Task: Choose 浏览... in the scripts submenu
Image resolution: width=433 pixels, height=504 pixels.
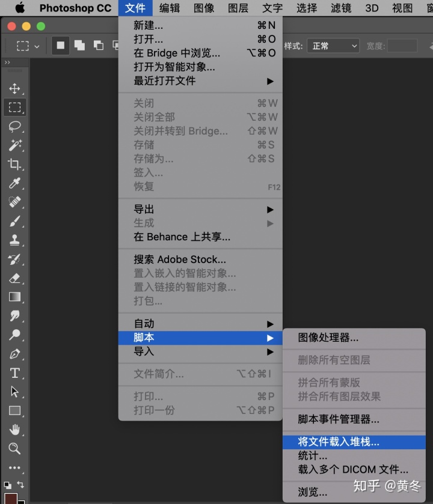Action: click(354, 492)
